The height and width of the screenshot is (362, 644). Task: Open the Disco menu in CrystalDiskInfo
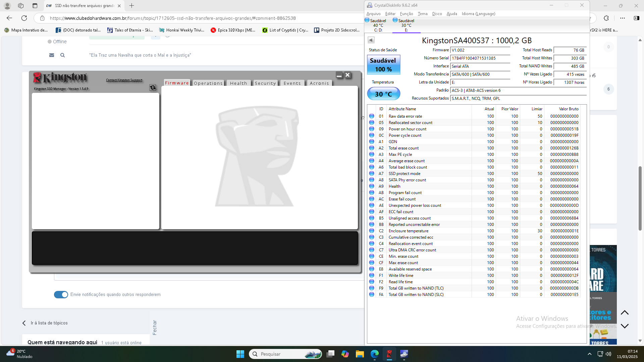437,14
